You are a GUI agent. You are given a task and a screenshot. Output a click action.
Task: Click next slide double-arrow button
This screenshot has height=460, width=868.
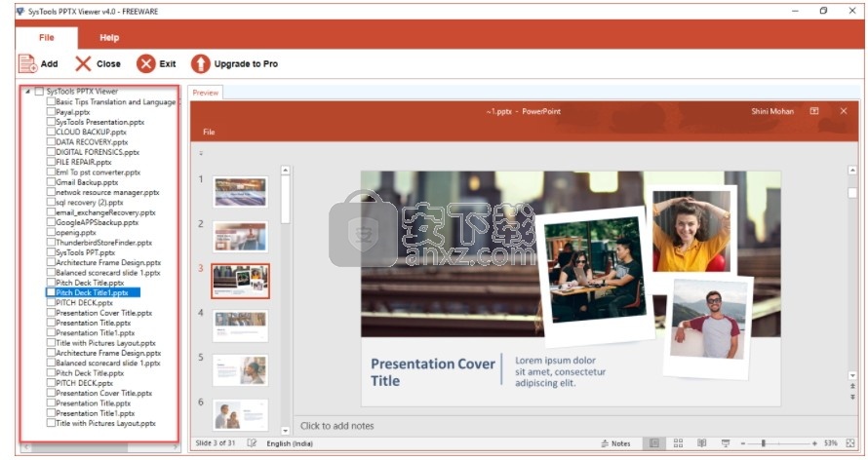coord(852,397)
